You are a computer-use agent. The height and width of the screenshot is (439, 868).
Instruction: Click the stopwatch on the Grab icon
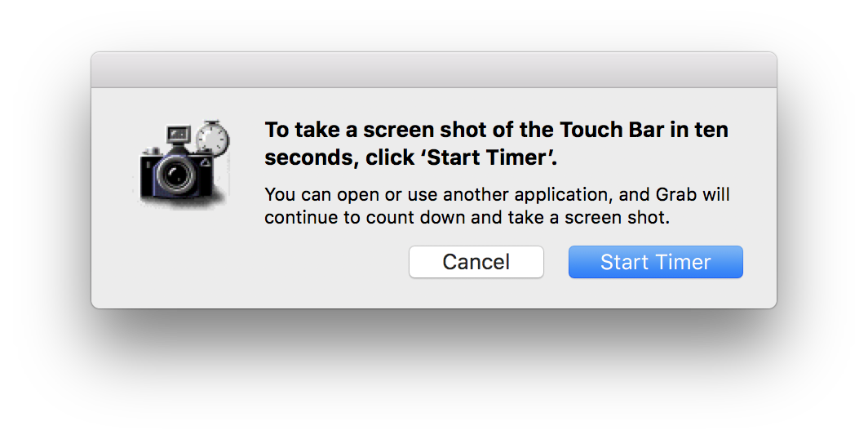click(213, 137)
